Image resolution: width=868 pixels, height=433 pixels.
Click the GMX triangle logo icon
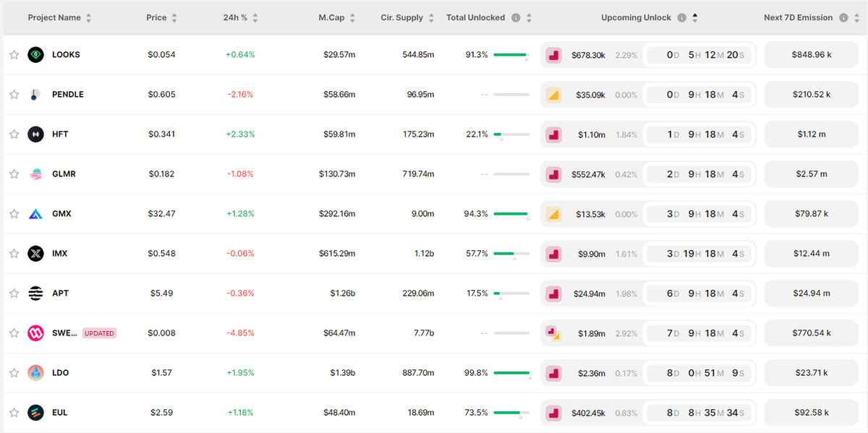[x=35, y=214]
